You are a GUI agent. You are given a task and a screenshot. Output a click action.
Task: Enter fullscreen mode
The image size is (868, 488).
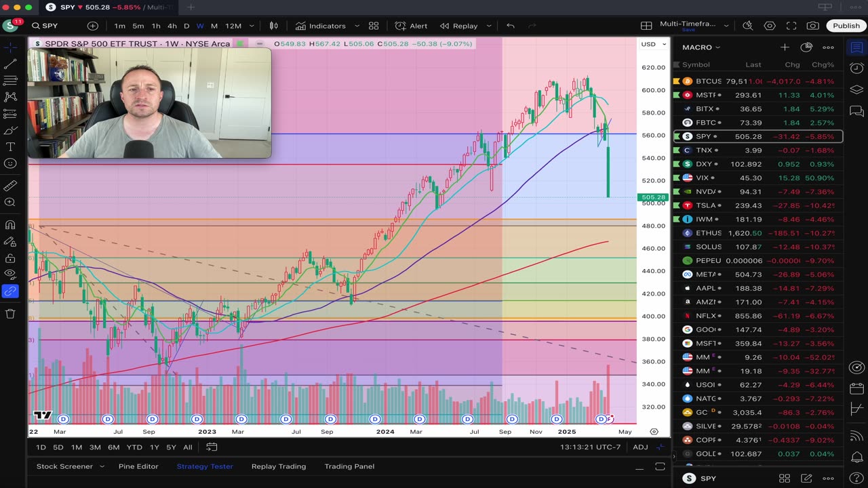(x=791, y=26)
